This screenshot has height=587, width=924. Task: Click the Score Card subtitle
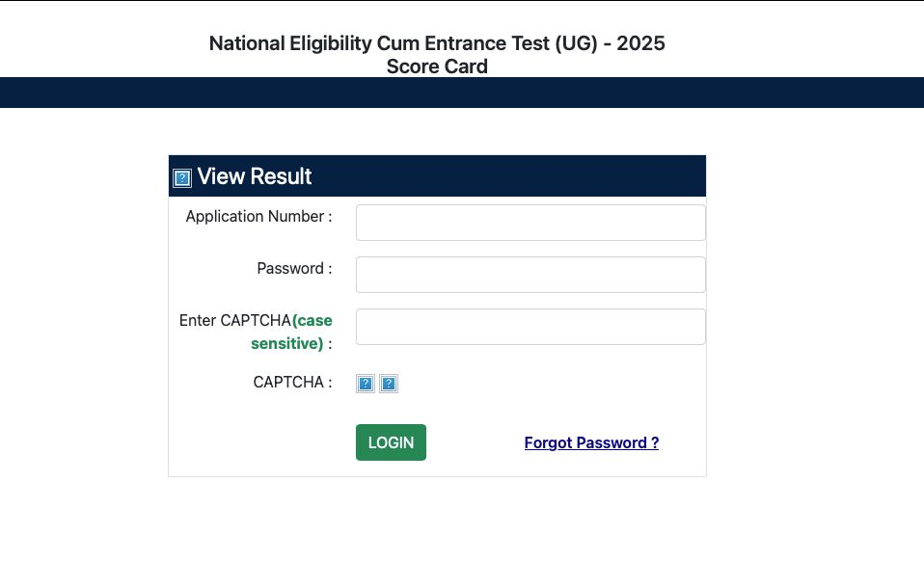(x=437, y=66)
